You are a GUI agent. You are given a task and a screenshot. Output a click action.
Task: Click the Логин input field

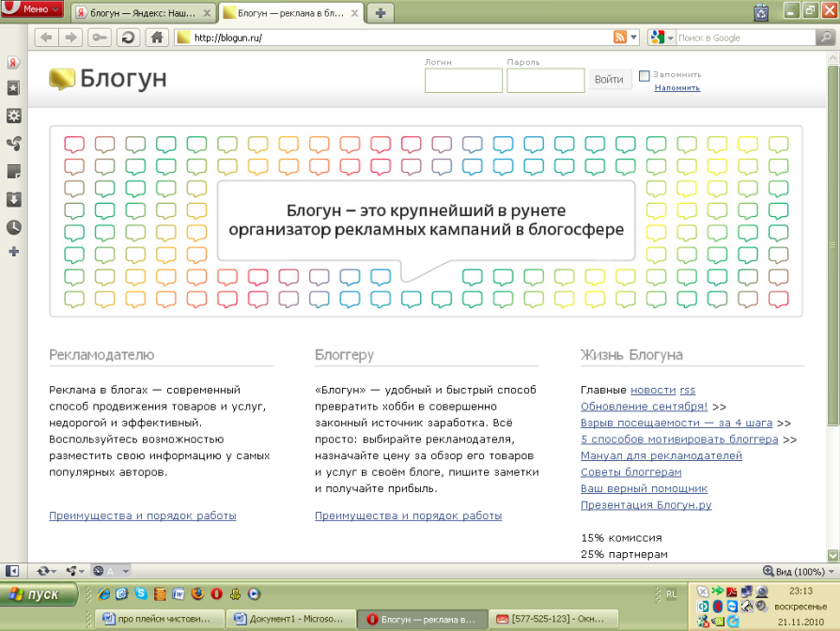coord(463,80)
